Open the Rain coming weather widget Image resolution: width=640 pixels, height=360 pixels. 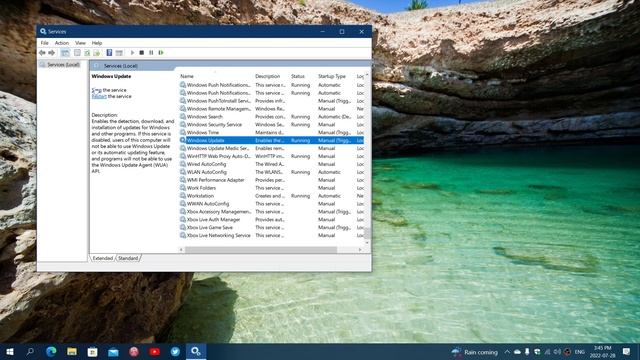475,352
